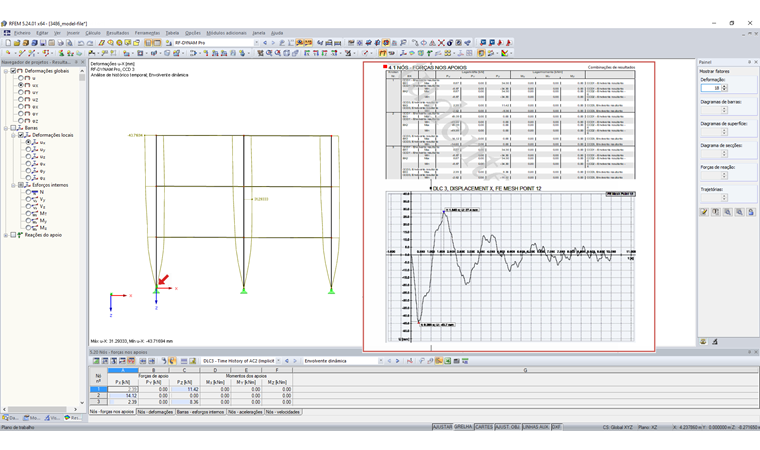
Task: Open the Ficheiro menu
Action: click(22, 33)
